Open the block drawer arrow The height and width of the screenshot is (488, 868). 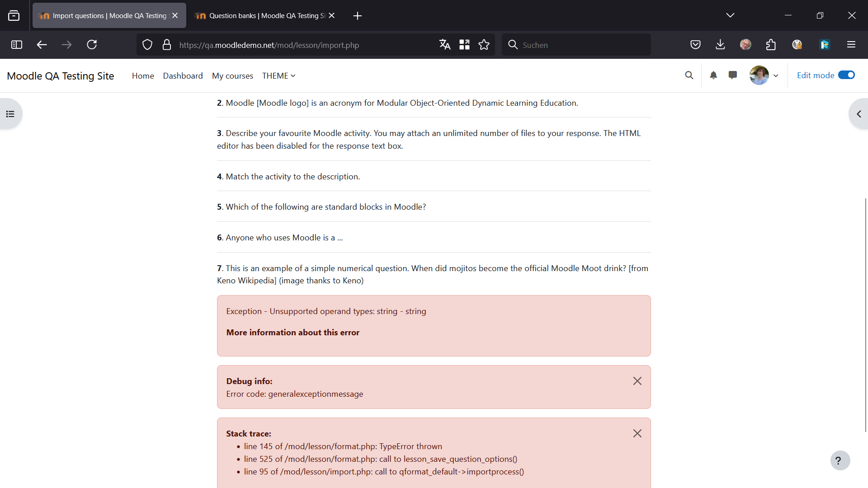click(x=859, y=114)
